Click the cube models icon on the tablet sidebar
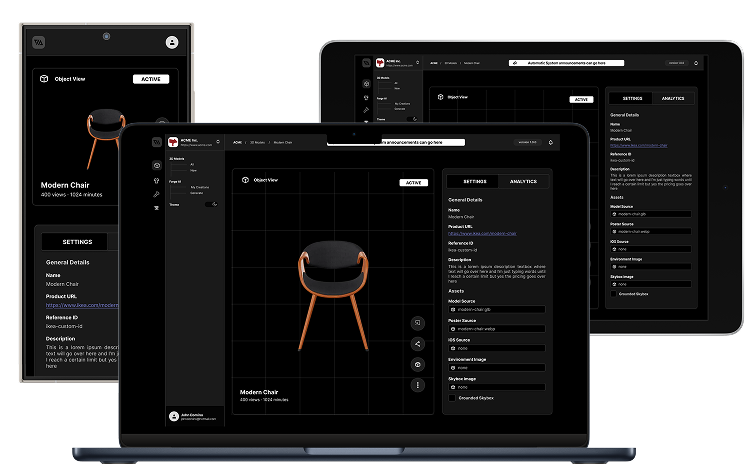 coord(366,84)
